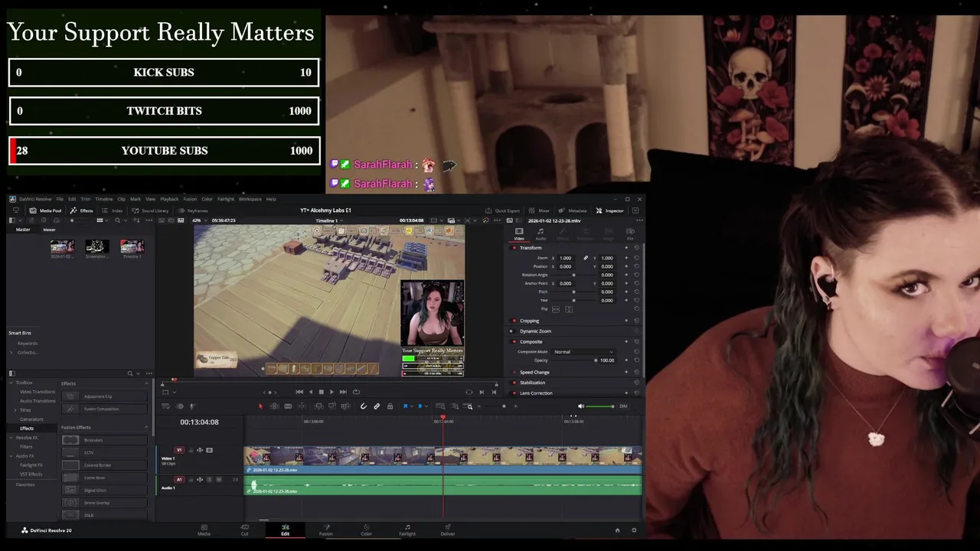This screenshot has height=551, width=980.
Task: Open the Timeline menu
Action: pos(104,199)
